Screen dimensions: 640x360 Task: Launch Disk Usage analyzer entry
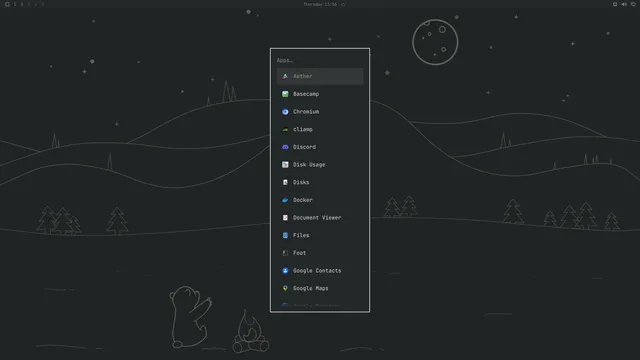tap(320, 164)
